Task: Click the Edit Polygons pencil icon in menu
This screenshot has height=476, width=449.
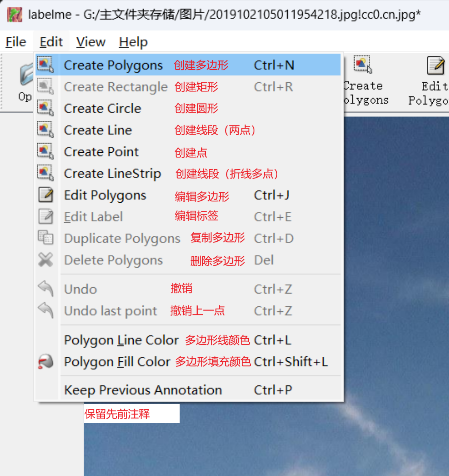Action: (x=46, y=195)
